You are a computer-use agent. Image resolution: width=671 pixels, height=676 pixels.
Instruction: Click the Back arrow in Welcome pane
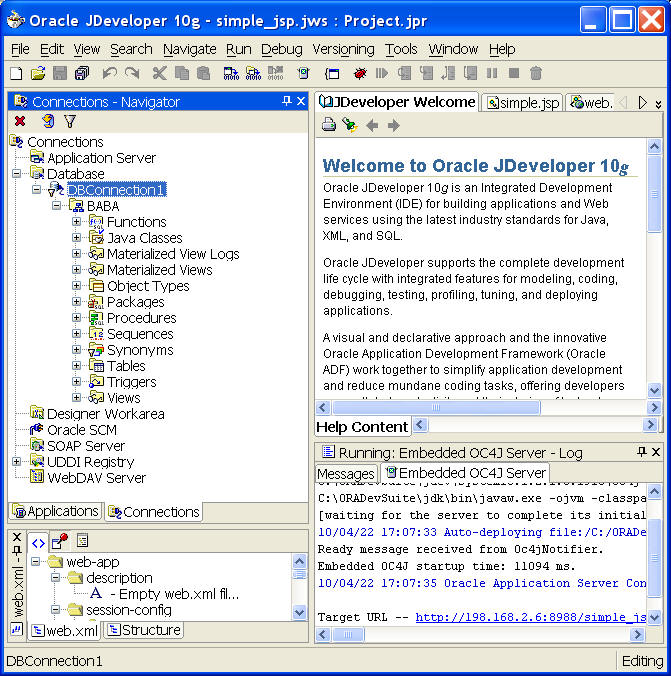[x=372, y=125]
